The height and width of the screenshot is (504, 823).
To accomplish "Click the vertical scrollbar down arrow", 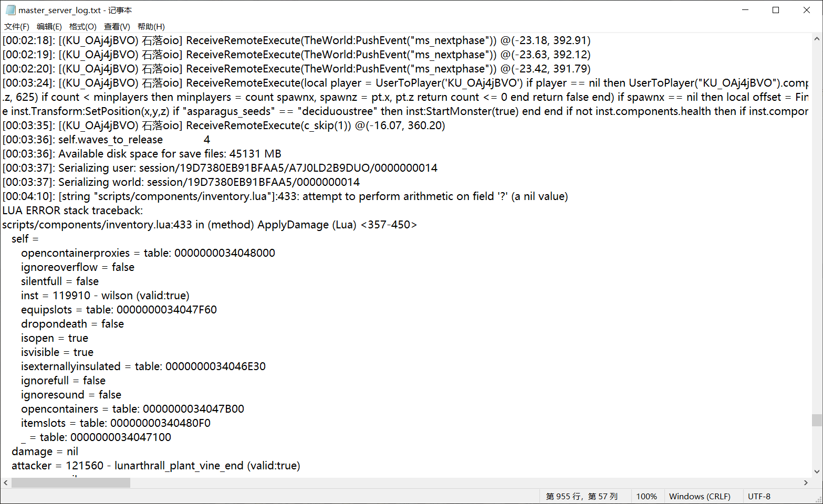I will click(x=817, y=471).
